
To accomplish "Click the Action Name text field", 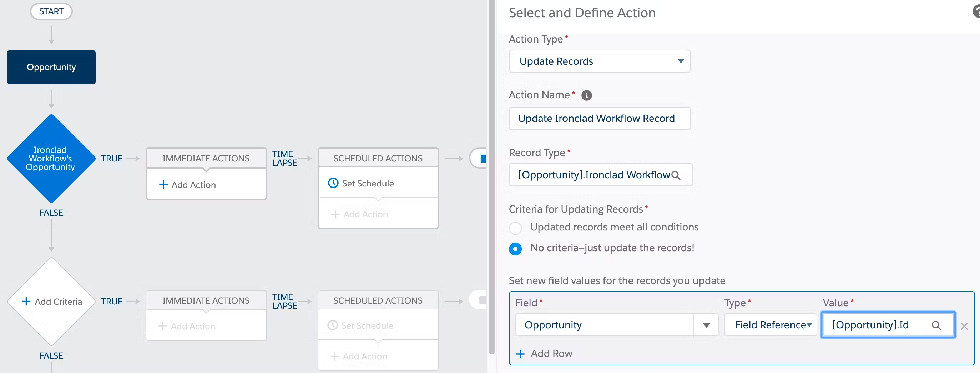I will [599, 118].
